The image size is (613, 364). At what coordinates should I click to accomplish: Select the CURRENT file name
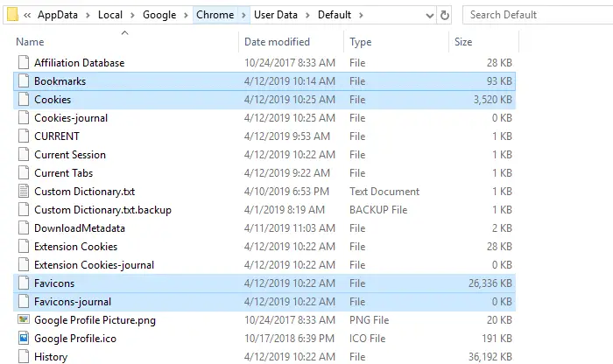coord(57,136)
